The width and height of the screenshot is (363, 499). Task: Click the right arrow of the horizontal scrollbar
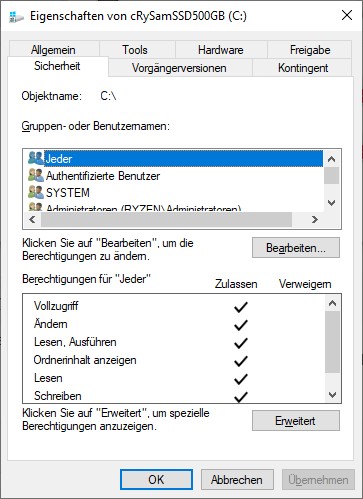click(314, 219)
